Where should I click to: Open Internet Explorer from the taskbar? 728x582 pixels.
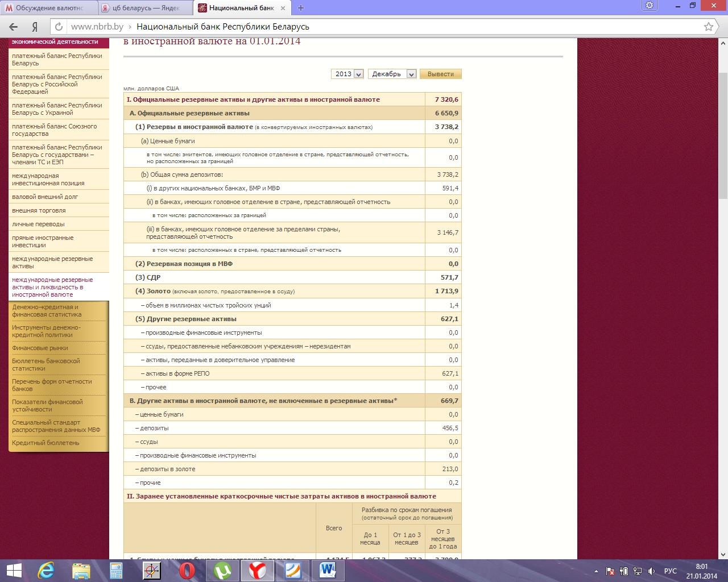[x=45, y=570]
